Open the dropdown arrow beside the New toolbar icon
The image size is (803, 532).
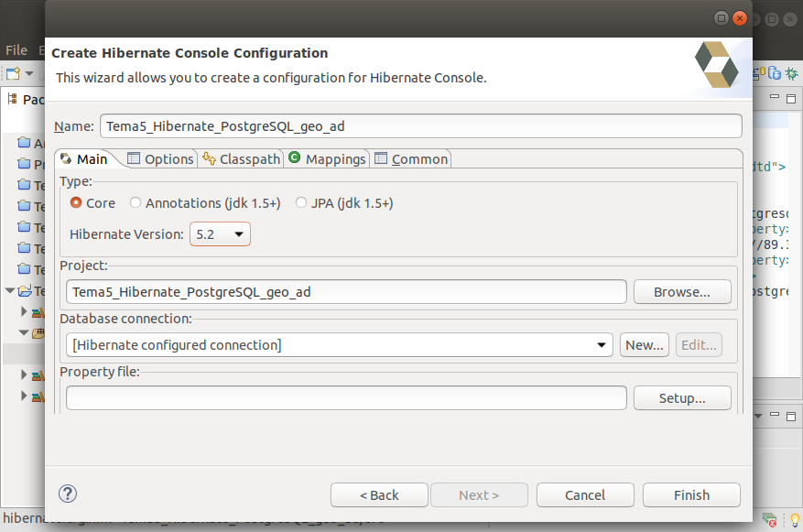29,74
